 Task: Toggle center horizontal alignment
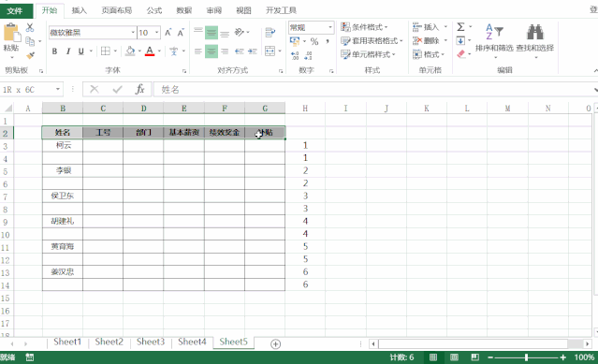[211, 51]
